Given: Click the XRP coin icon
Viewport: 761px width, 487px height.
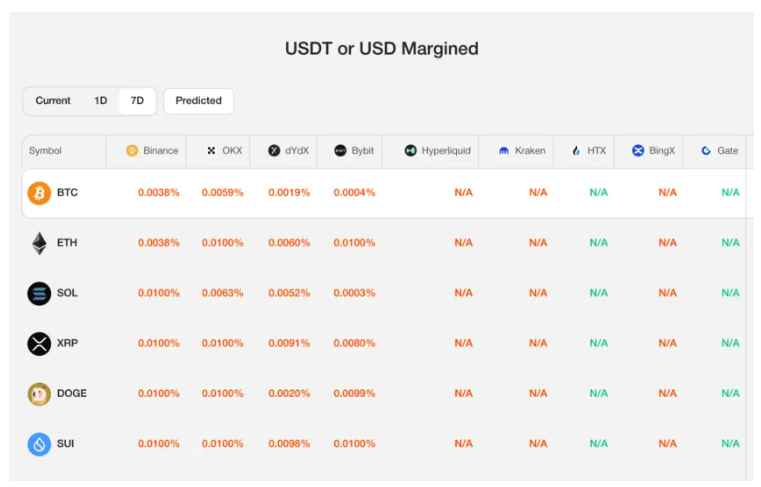Looking at the screenshot, I should 39,343.
